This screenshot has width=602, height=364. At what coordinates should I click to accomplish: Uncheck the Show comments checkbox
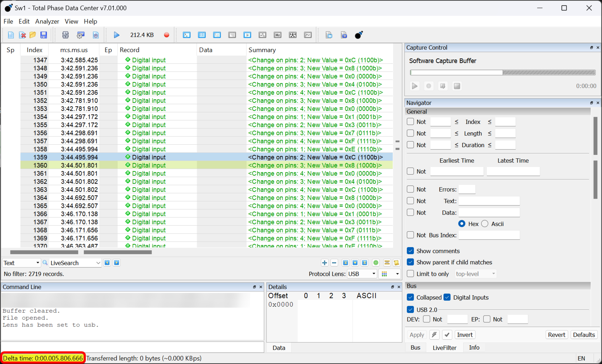point(410,251)
